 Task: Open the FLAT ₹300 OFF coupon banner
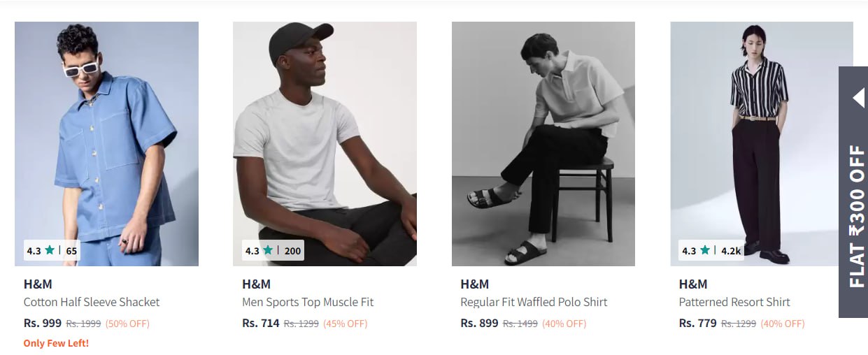pyautogui.click(x=856, y=217)
